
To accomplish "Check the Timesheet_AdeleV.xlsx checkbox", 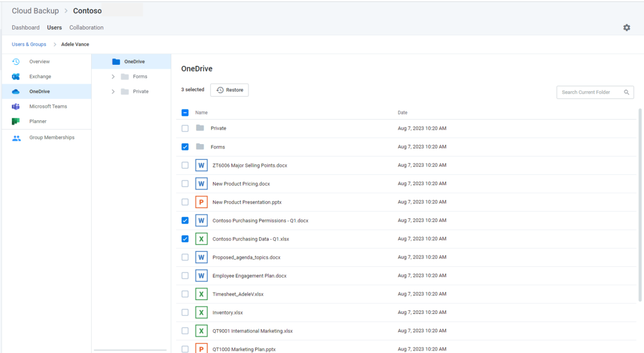I will pyautogui.click(x=185, y=294).
